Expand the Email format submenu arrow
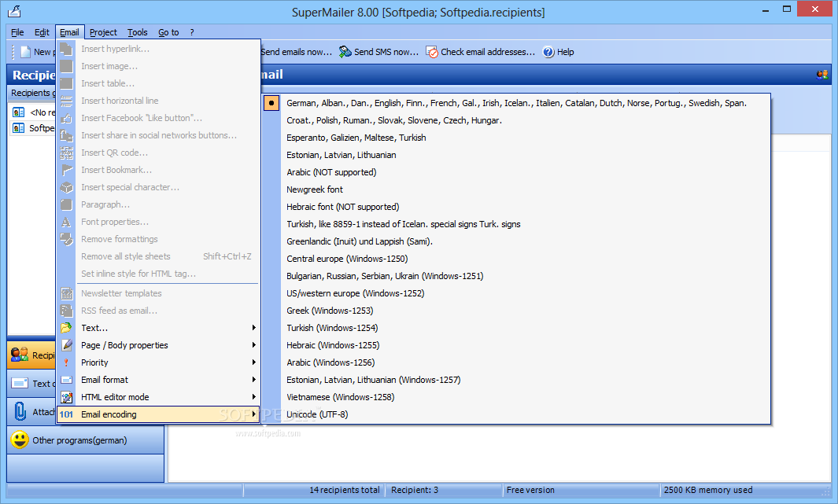Screen dimensions: 838x504 [254, 380]
